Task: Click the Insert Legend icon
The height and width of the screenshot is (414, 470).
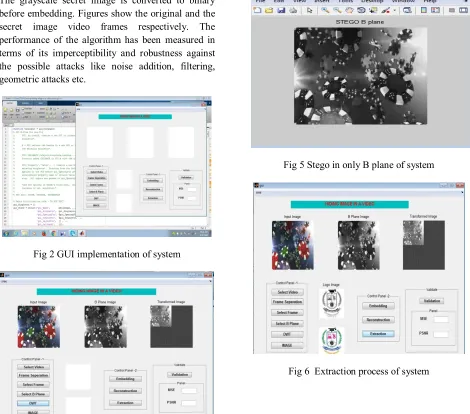Action: point(435,10)
